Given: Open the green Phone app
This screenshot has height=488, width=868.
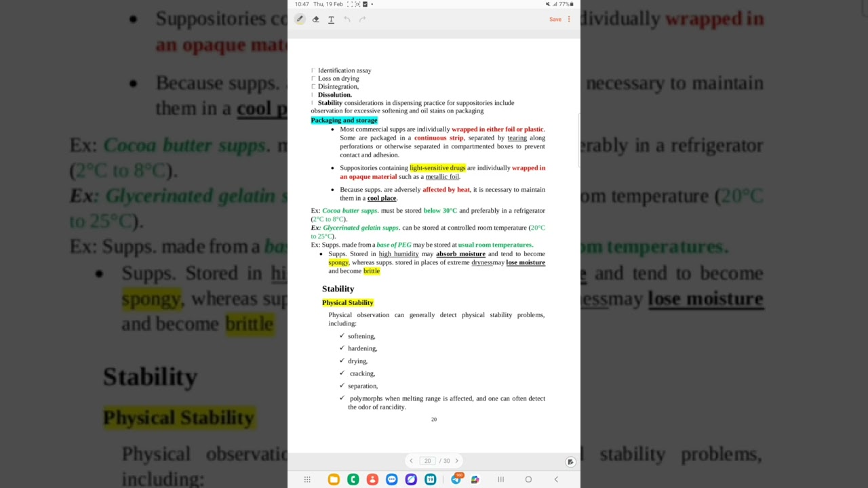Looking at the screenshot, I should pyautogui.click(x=353, y=479).
